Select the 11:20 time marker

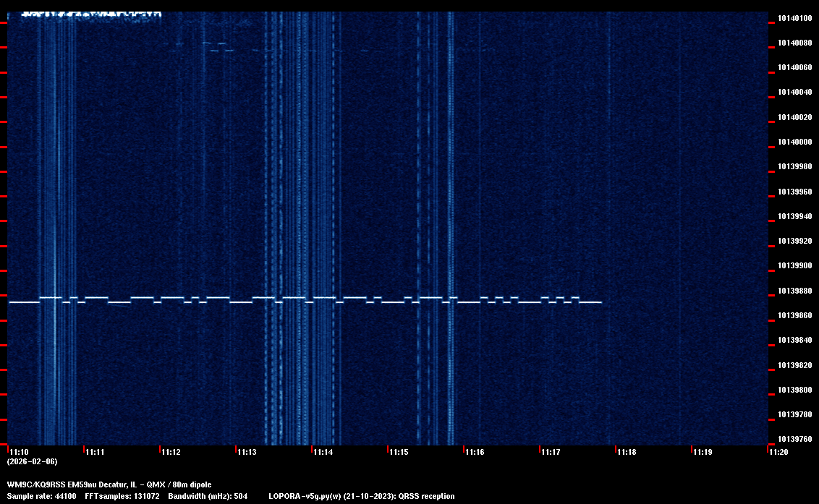click(x=778, y=452)
